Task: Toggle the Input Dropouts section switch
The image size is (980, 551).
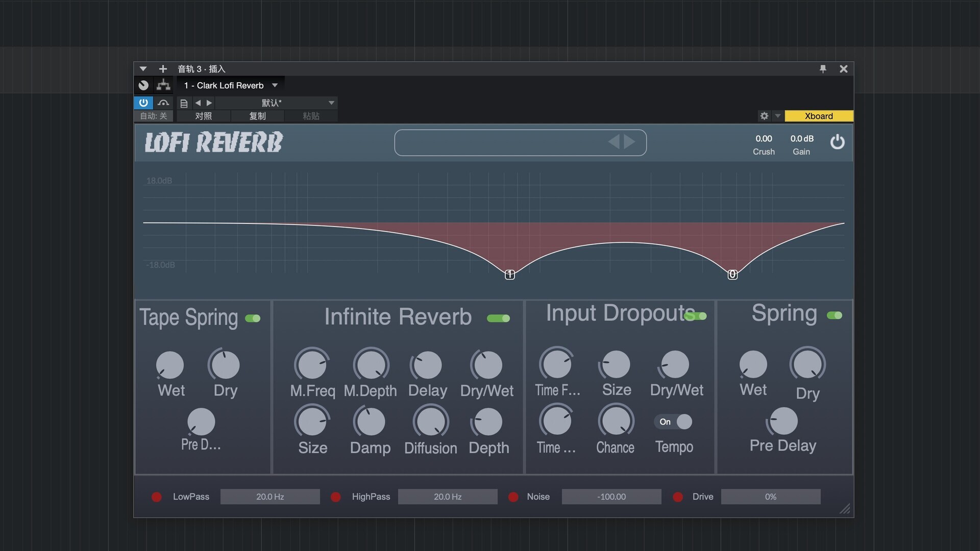Action: coord(696,316)
